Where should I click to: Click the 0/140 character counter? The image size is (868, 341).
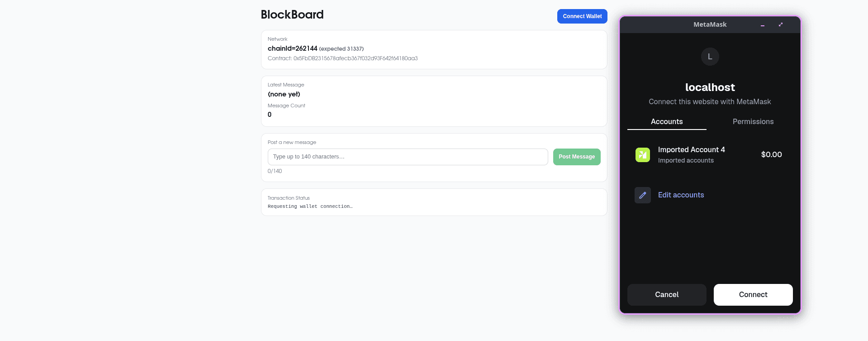point(275,171)
